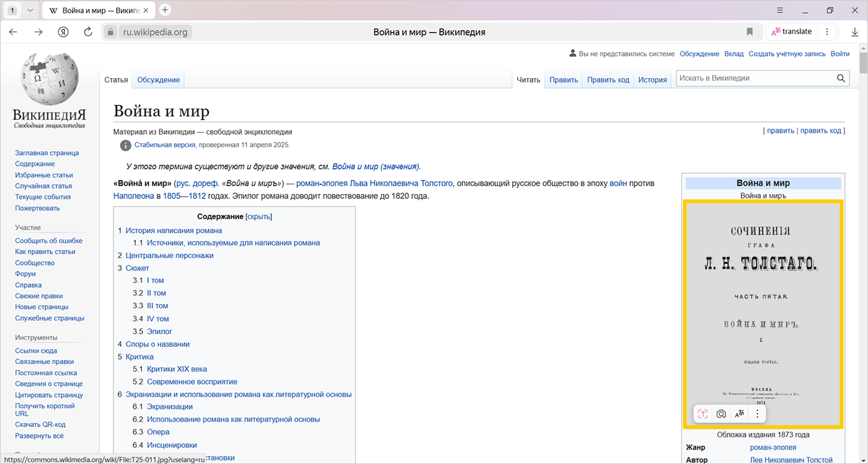The image size is (868, 464).
Task: Switch to the Обсуждение tab
Action: pyautogui.click(x=158, y=79)
